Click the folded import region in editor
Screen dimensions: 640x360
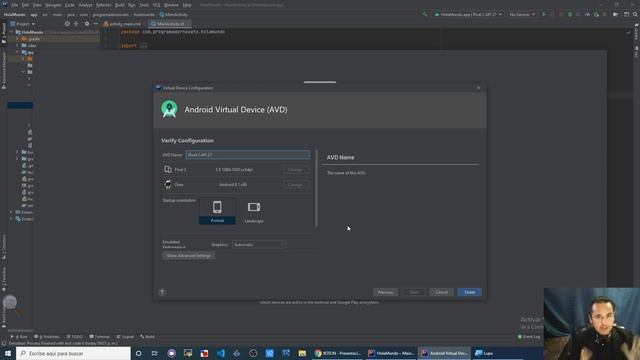(x=143, y=46)
